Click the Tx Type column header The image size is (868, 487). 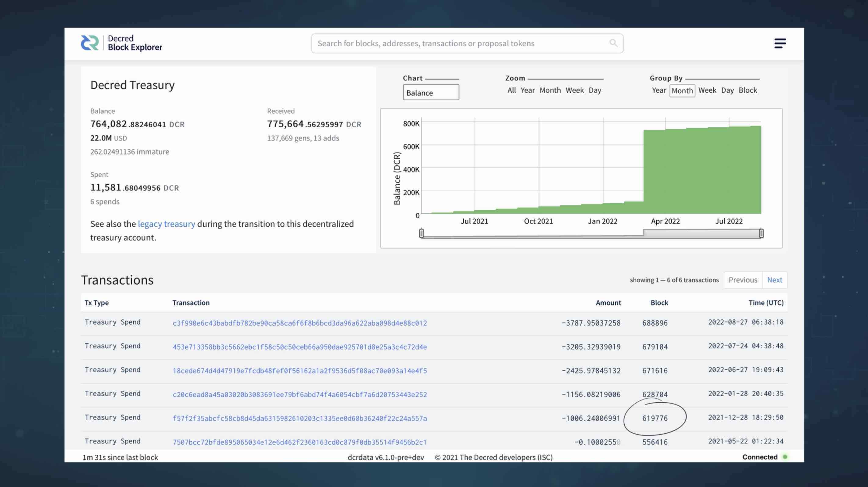pyautogui.click(x=97, y=302)
